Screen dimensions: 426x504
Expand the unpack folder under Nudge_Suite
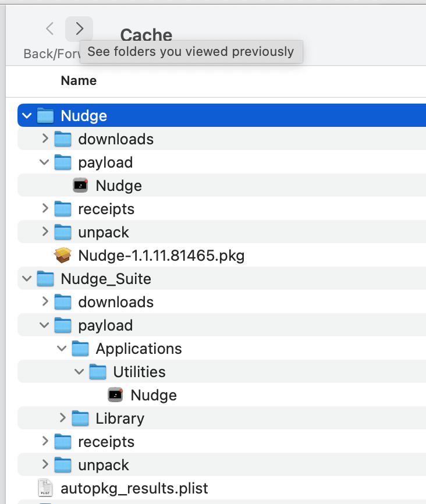45,464
